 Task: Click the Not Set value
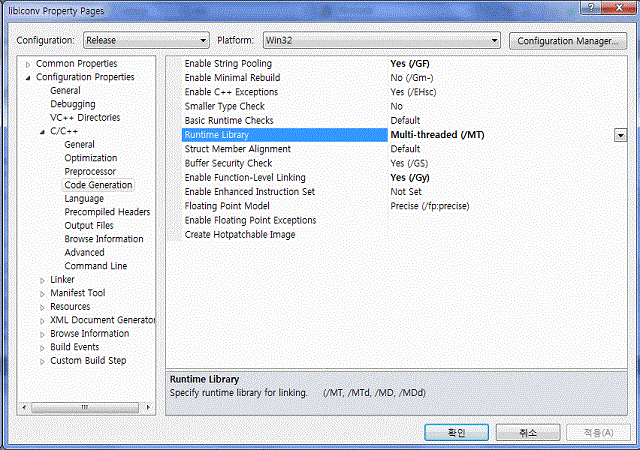[406, 192]
